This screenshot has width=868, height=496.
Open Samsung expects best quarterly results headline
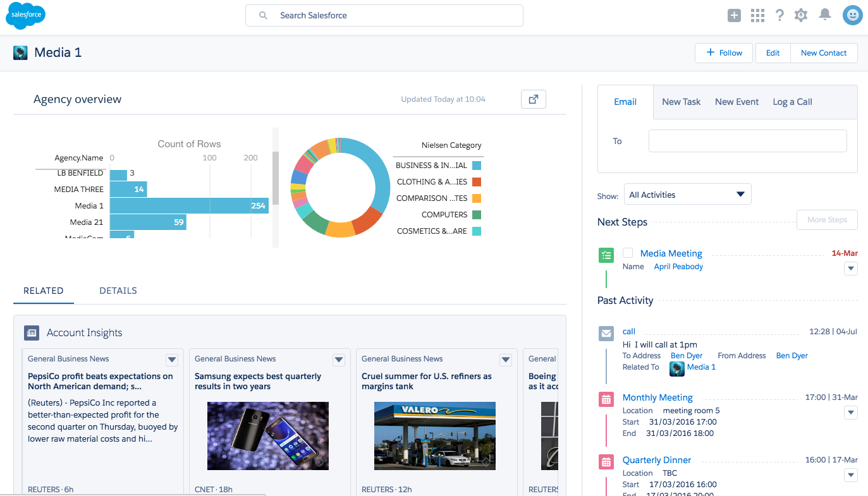pos(258,381)
